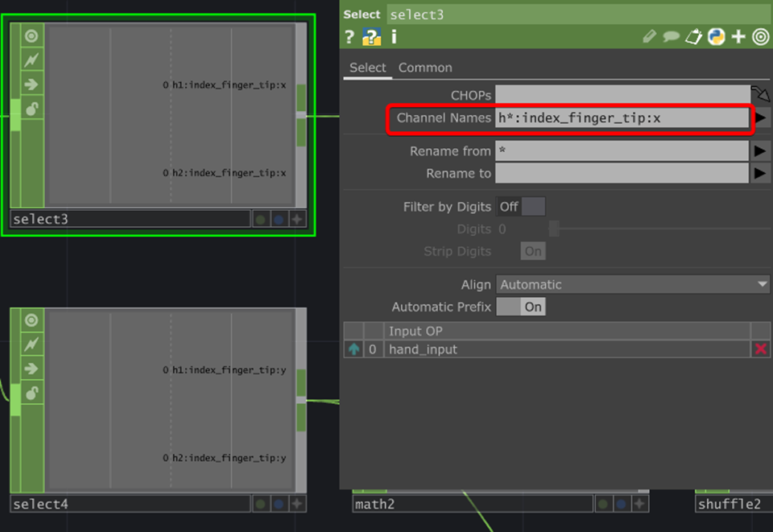
Task: Click the Python logo icon at header right
Action: [x=716, y=37]
